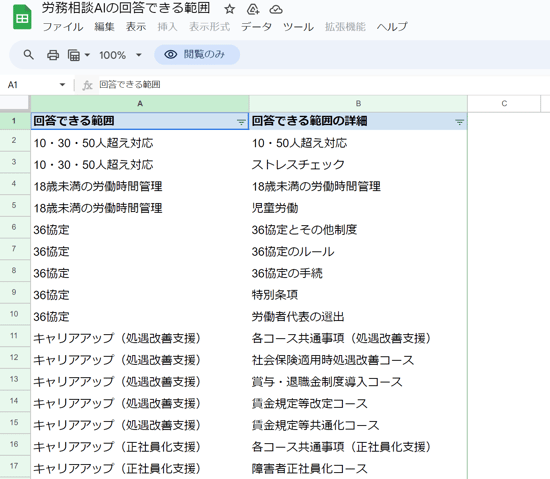Select the row 10 header

pos(14,314)
